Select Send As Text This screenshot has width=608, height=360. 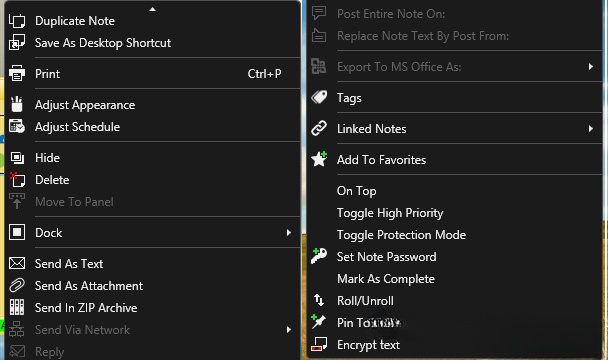[x=153, y=263]
